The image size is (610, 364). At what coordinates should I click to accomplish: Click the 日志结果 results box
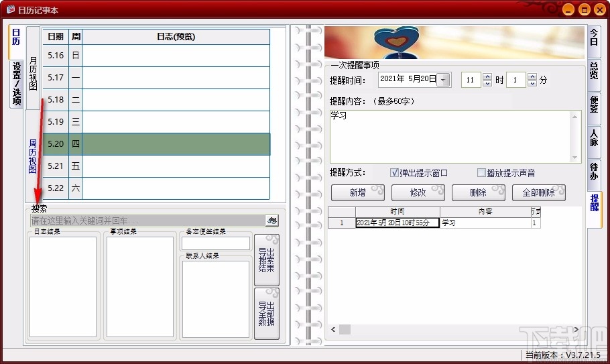(63, 287)
